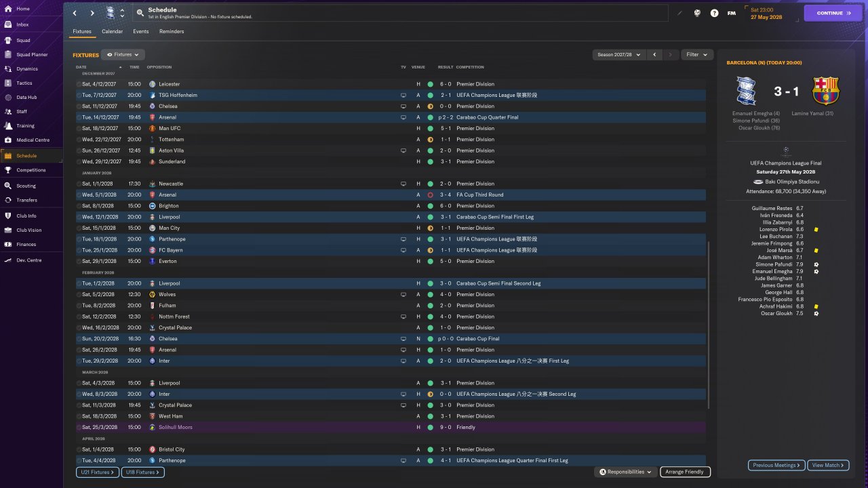868x488 pixels.
Task: Open the Events tab
Action: point(141,31)
